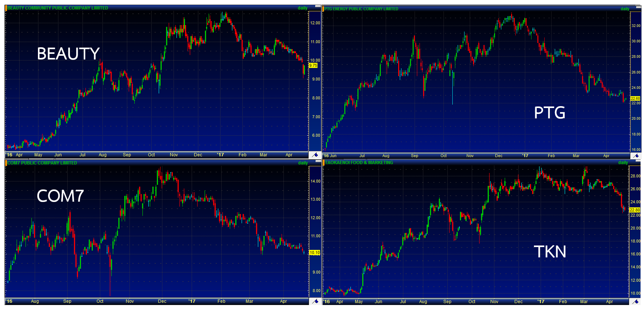Click the '17 year marker on TKN time axis
The width and height of the screenshot is (644, 310).
click(x=541, y=302)
